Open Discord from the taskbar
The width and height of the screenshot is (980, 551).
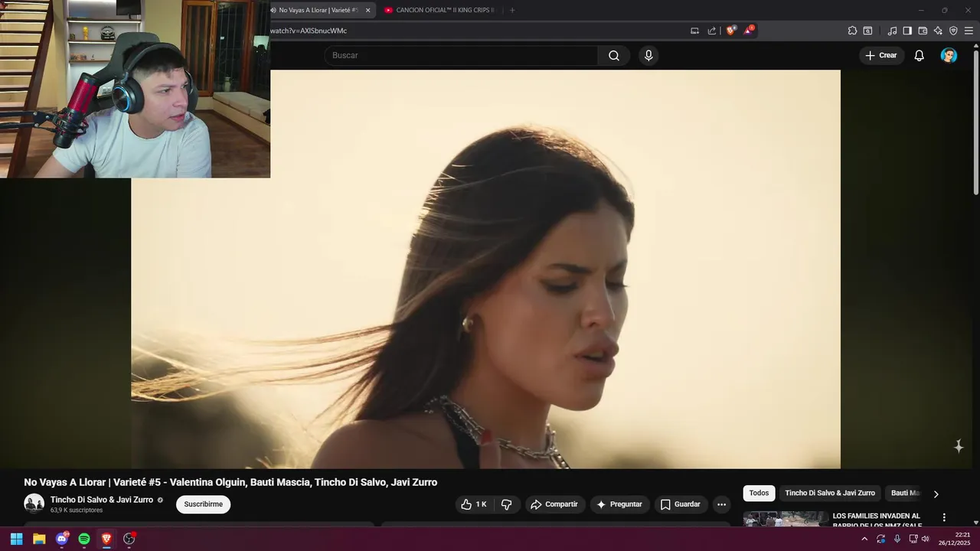(62, 539)
